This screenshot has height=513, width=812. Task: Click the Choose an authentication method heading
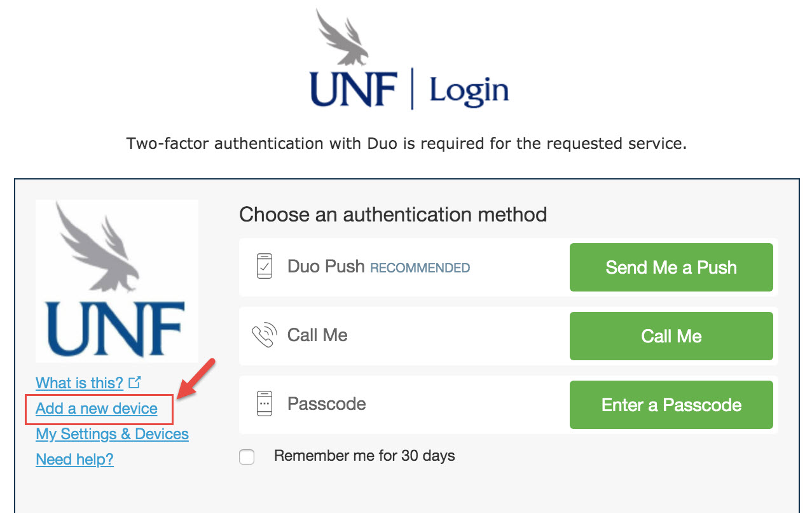coord(393,214)
